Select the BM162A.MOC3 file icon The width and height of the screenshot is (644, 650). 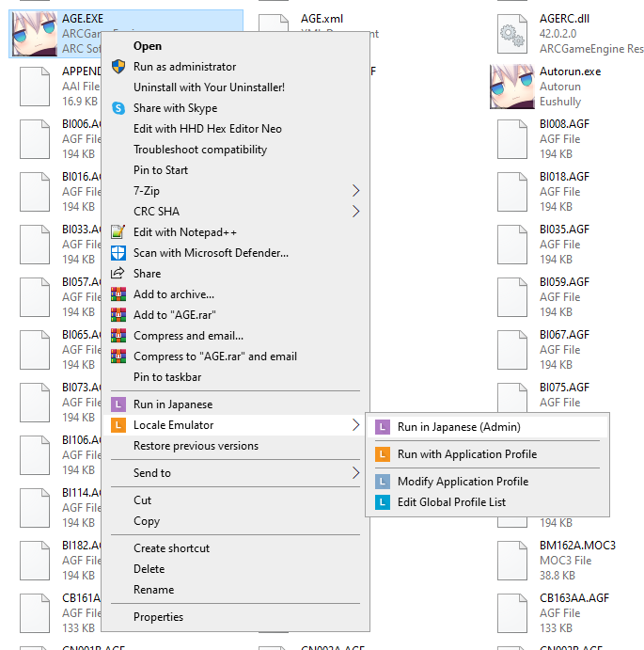[512, 560]
